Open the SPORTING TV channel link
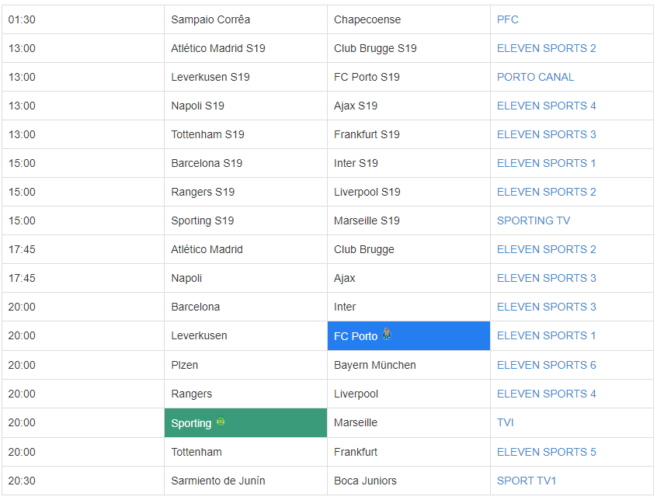The width and height of the screenshot is (657, 500). [x=533, y=220]
